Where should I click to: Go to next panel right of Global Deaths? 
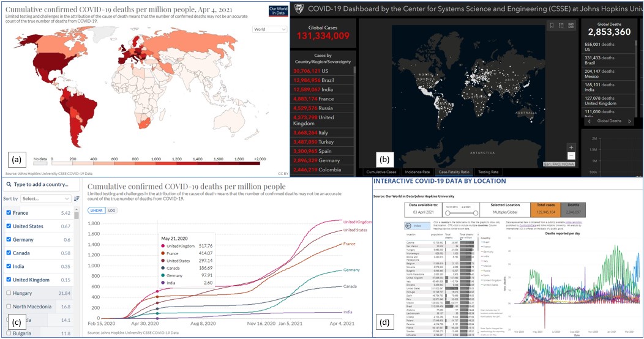629,121
